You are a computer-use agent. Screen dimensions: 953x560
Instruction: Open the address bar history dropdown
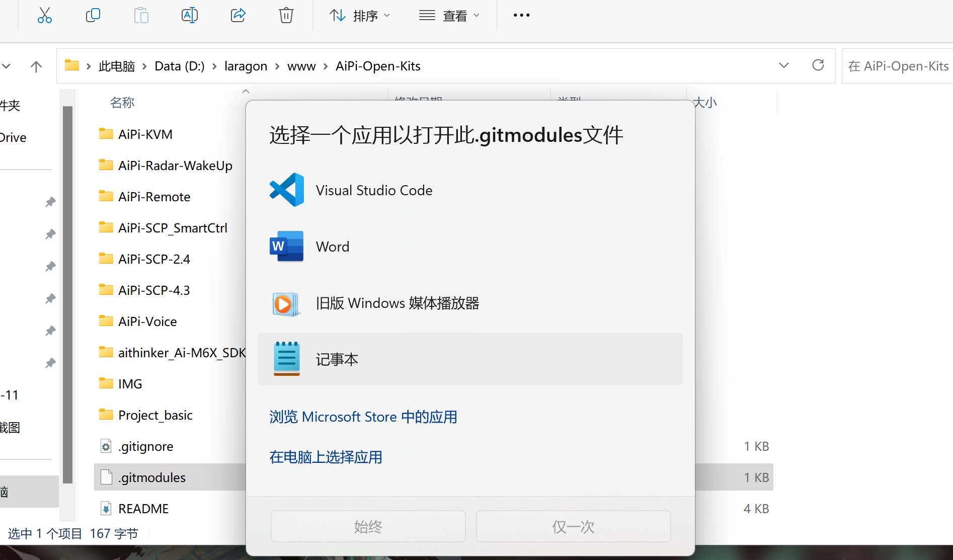point(783,65)
